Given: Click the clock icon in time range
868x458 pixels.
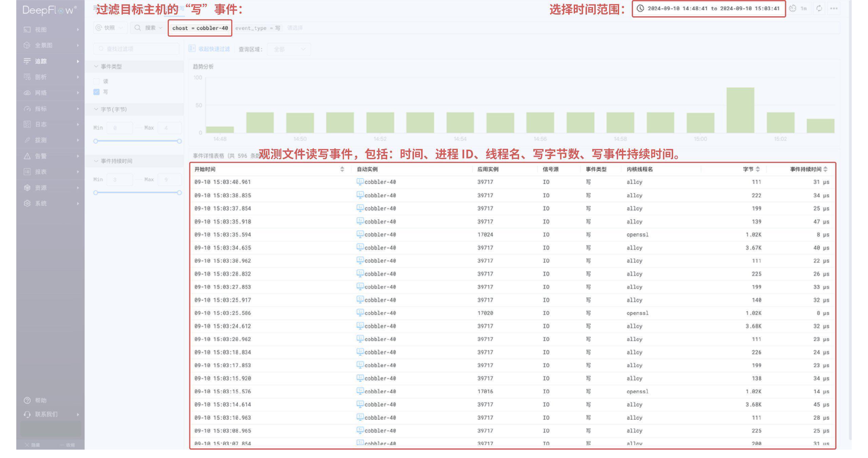Looking at the screenshot, I should pos(640,8).
